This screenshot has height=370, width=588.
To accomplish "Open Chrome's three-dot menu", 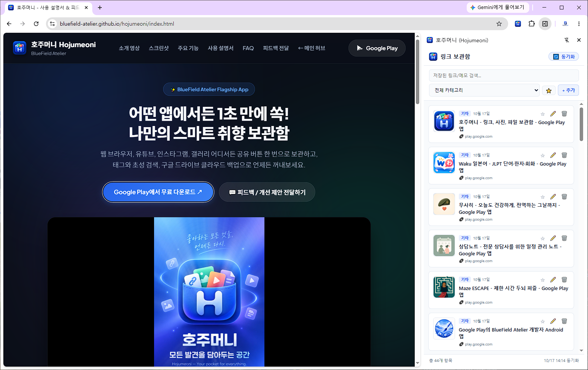I will tap(579, 24).
